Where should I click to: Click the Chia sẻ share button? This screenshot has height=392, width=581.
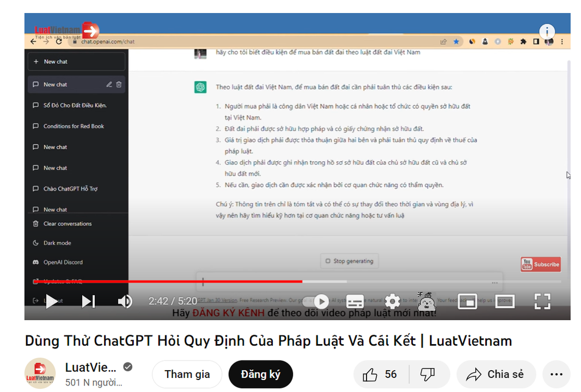(x=496, y=374)
